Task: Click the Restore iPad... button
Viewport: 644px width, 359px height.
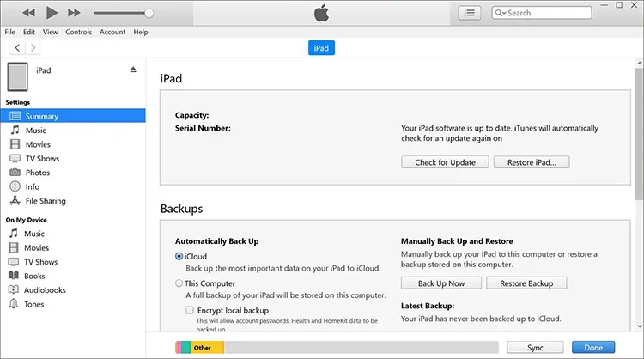Action: point(532,162)
